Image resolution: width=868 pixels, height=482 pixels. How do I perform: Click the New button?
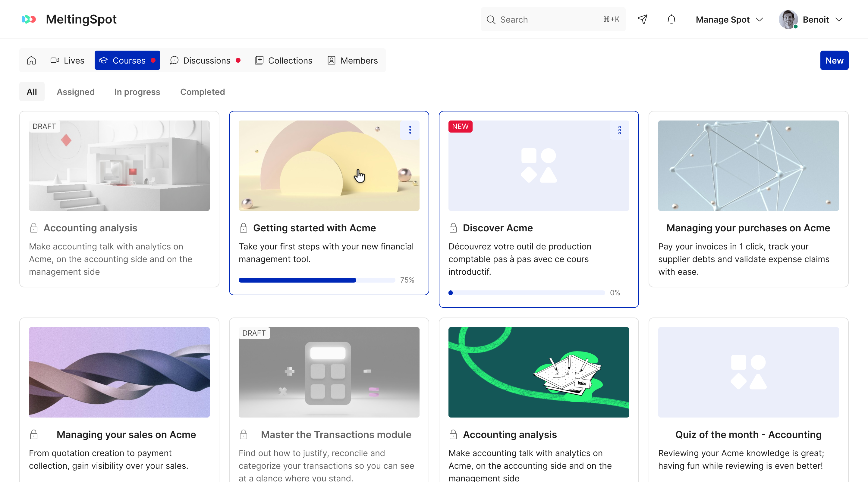pyautogui.click(x=834, y=60)
